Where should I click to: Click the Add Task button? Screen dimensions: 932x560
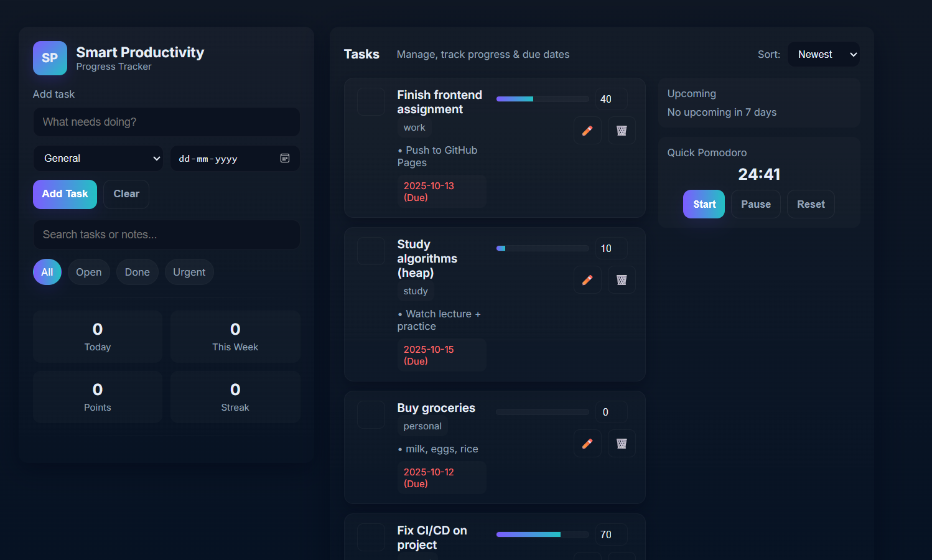[65, 194]
